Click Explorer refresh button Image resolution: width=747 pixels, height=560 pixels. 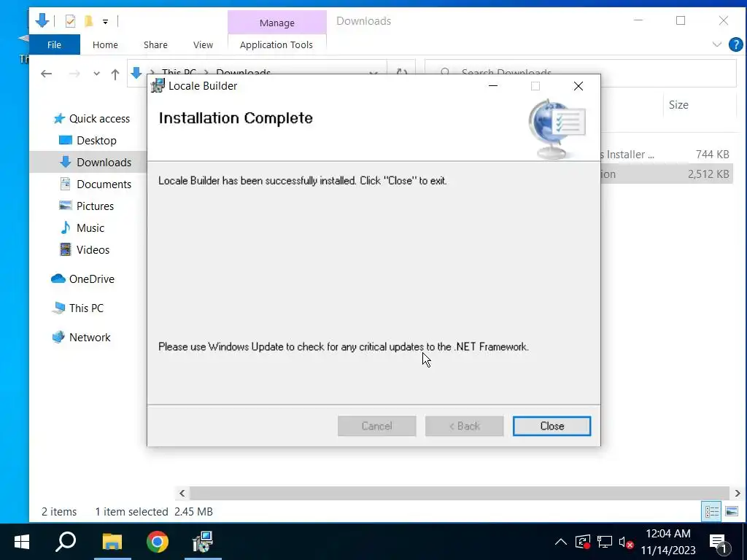coord(402,72)
